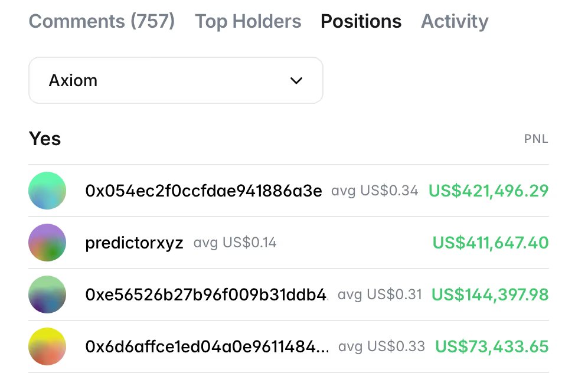Click the Yes section heading
Screen dimensions: 588x373
point(45,139)
